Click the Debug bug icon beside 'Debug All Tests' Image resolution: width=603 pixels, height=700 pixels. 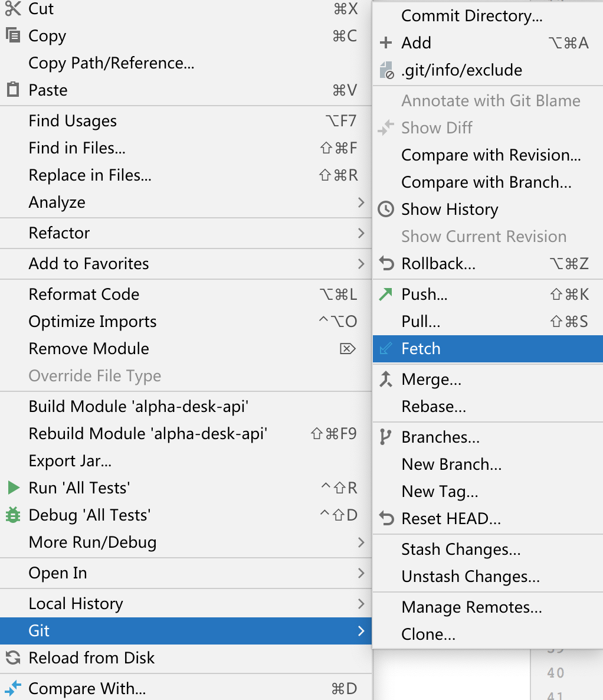coord(13,515)
